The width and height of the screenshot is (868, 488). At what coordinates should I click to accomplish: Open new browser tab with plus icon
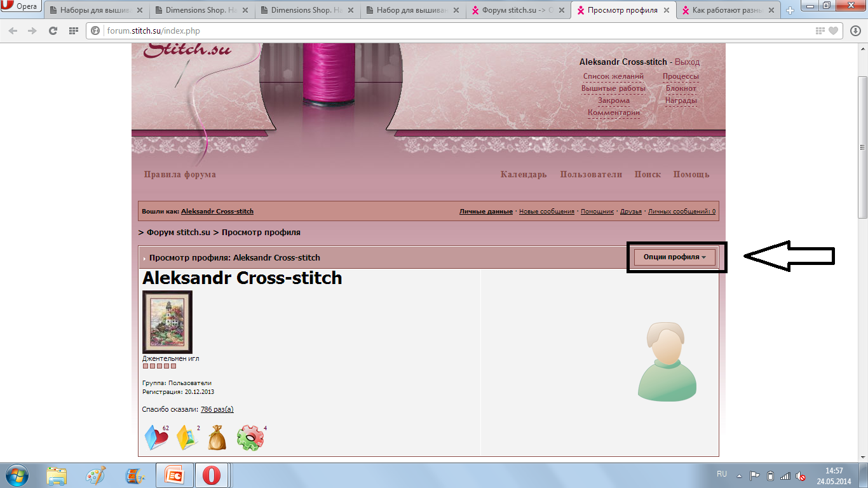[790, 11]
